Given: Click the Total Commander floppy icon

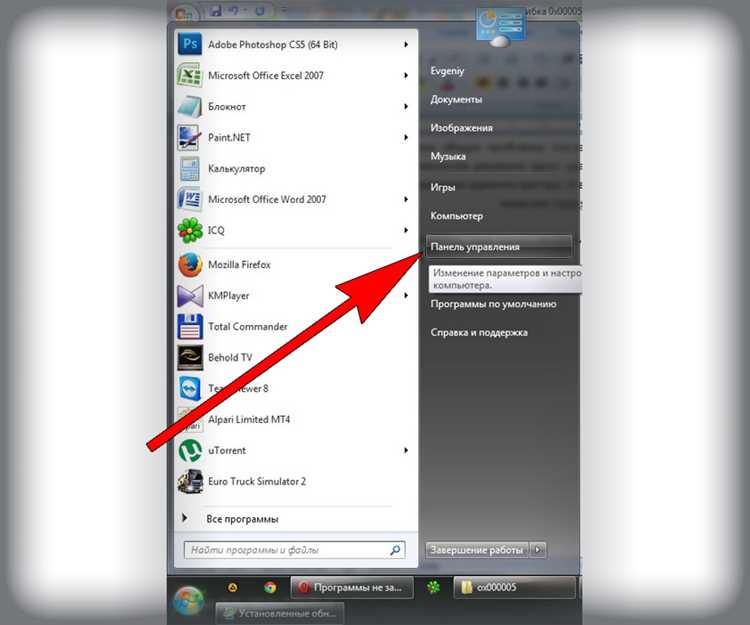Looking at the screenshot, I should (x=190, y=327).
